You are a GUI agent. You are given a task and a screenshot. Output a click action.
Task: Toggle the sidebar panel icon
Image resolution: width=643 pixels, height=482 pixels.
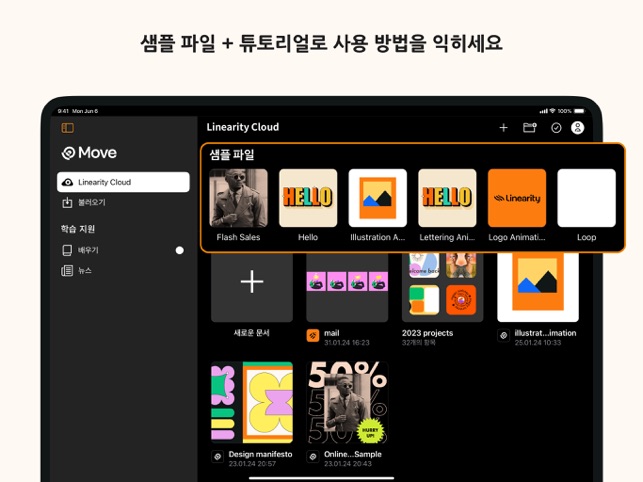pos(68,128)
